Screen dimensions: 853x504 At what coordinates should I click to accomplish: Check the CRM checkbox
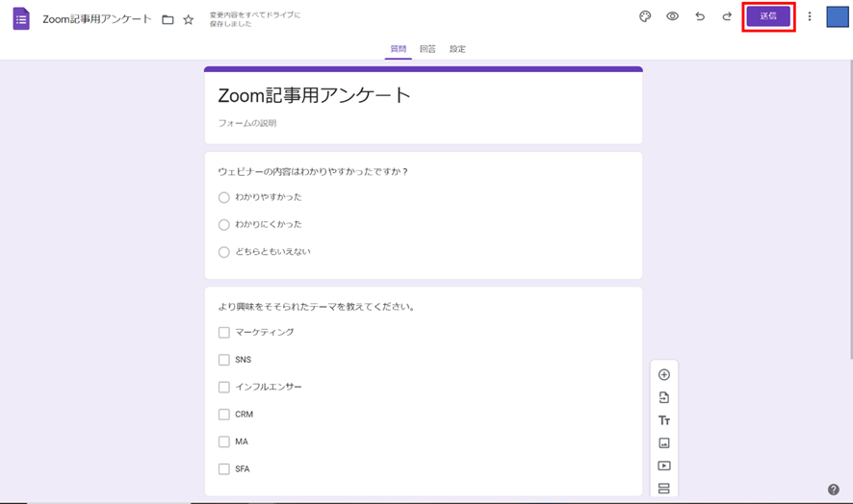(x=224, y=415)
